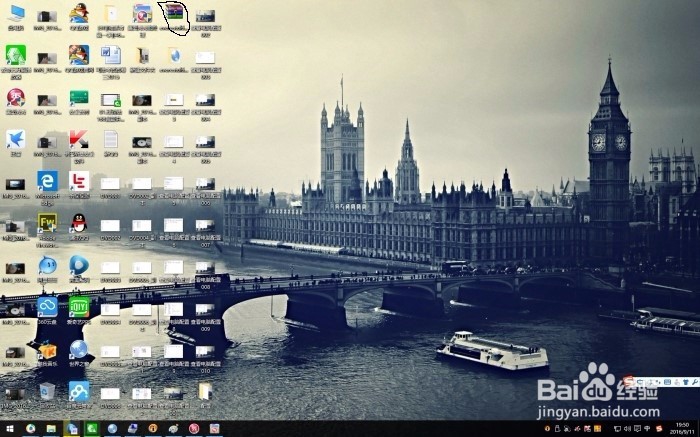Open Kaspersky red K shortcut

79,139
